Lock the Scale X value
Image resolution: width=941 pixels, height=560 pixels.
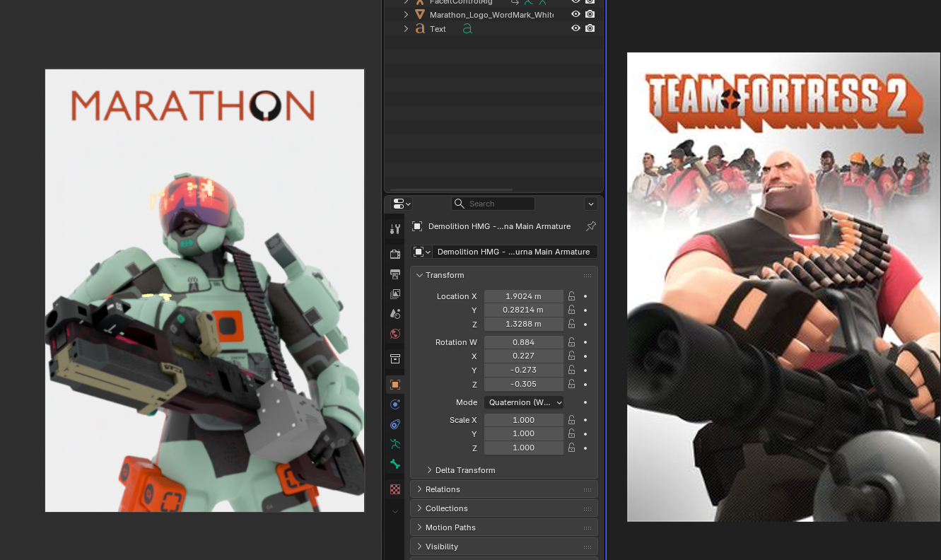pos(571,420)
